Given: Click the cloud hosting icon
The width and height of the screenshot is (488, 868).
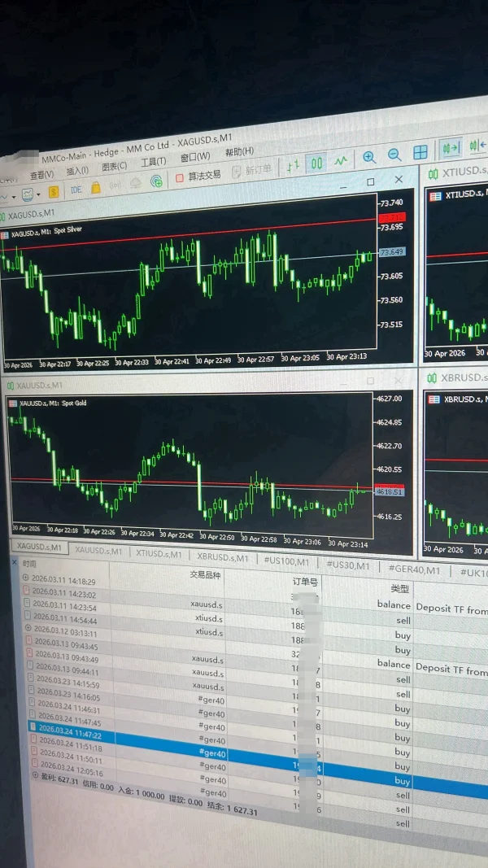Looking at the screenshot, I should coord(136,183).
